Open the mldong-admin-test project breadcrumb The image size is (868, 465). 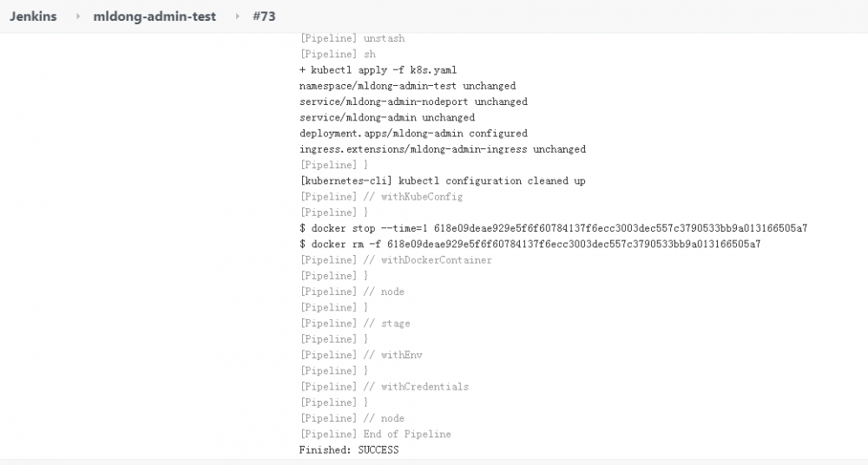point(155,16)
